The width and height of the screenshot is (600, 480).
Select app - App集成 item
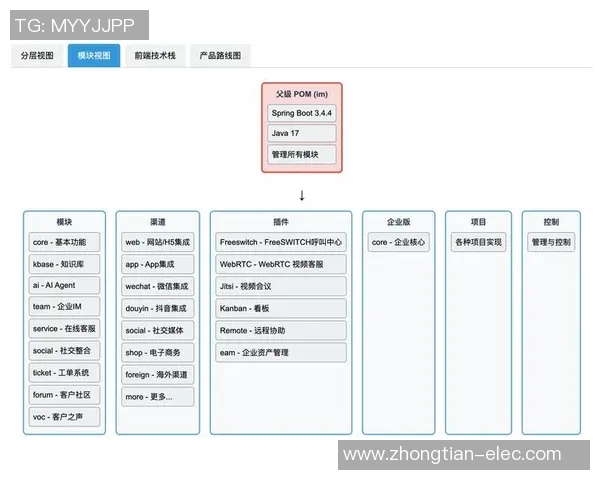click(158, 264)
